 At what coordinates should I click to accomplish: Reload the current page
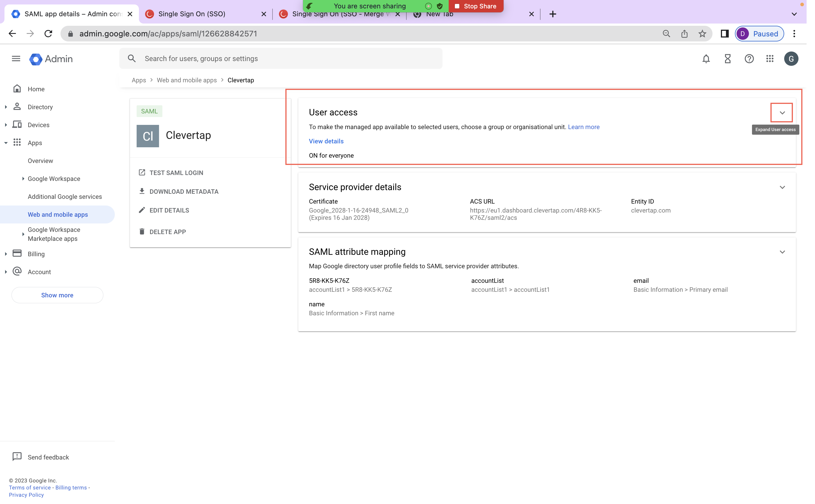(x=48, y=34)
